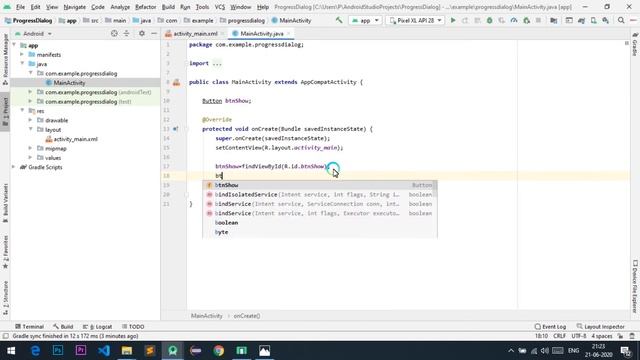Toggle tool window bars icon in status bar

(5, 336)
